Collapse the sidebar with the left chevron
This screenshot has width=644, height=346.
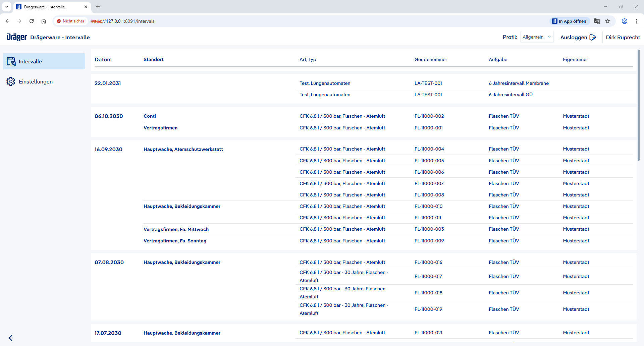(x=10, y=338)
